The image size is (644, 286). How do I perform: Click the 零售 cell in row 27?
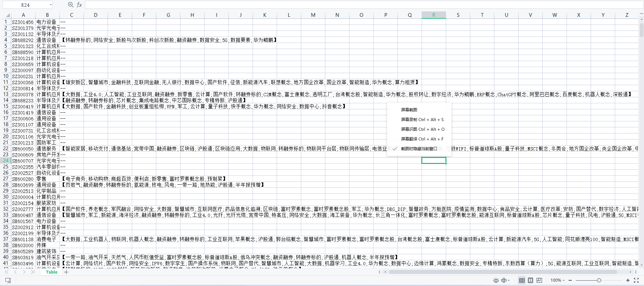[47, 179]
